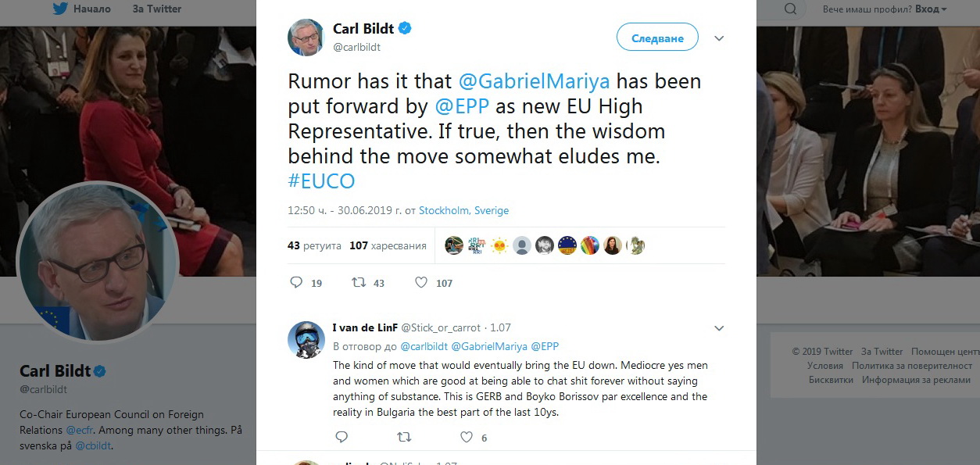Click Carl Bildt's avatar in tweet header
The width and height of the screenshot is (980, 465).
coord(306,38)
